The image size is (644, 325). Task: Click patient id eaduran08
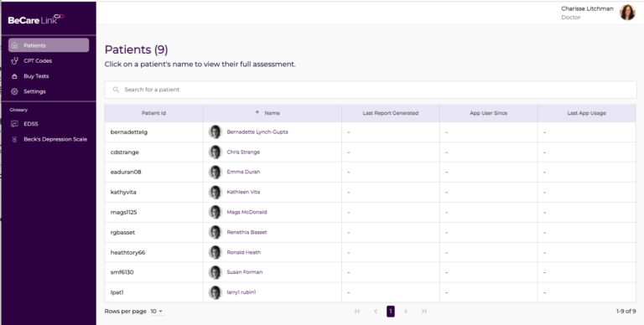(126, 172)
